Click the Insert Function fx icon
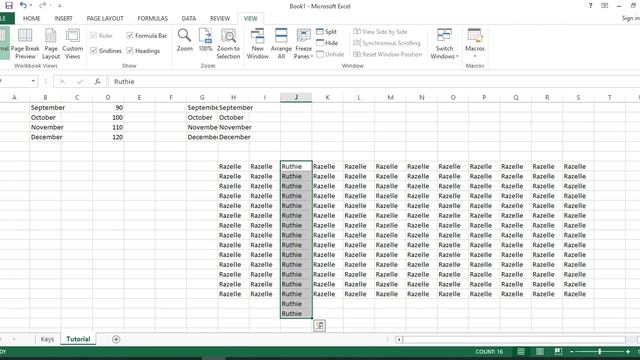Viewport: 640px width, 360px height. click(x=97, y=82)
